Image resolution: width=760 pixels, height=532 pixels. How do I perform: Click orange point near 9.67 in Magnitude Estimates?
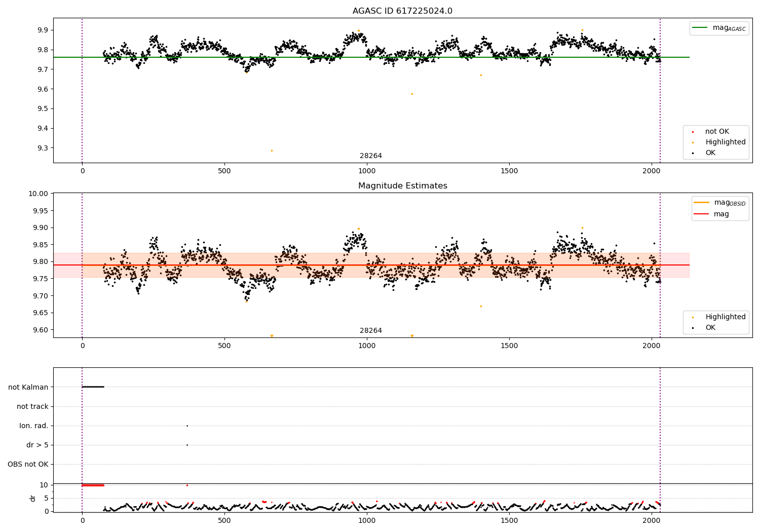(481, 306)
